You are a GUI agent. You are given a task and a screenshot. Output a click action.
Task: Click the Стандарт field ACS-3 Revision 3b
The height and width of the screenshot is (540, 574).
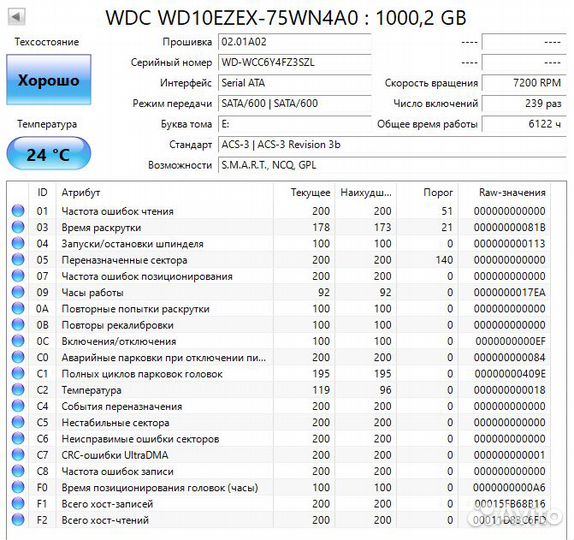[392, 144]
